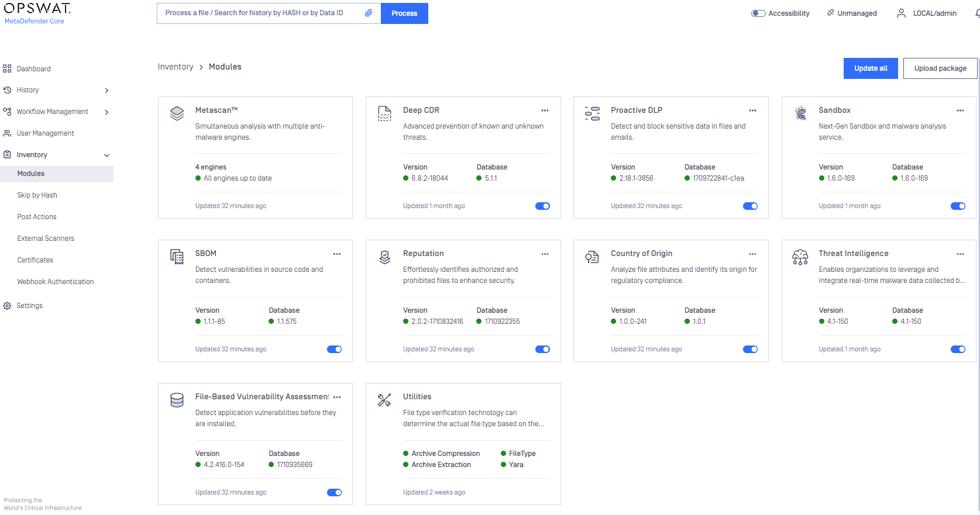
Task: Open External Scanners in sidebar
Action: 46,239
